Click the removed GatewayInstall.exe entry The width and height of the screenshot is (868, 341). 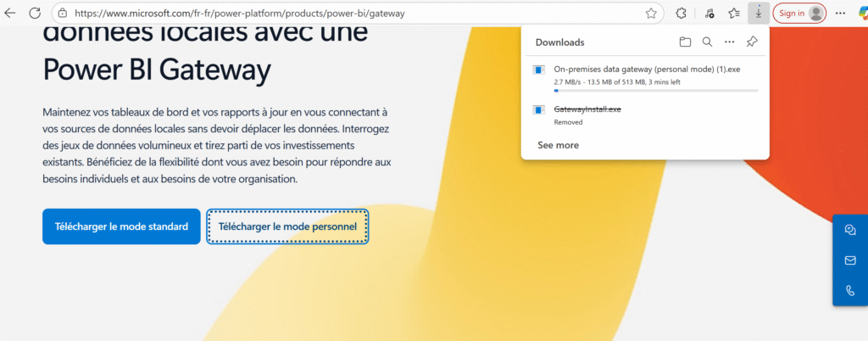click(645, 115)
